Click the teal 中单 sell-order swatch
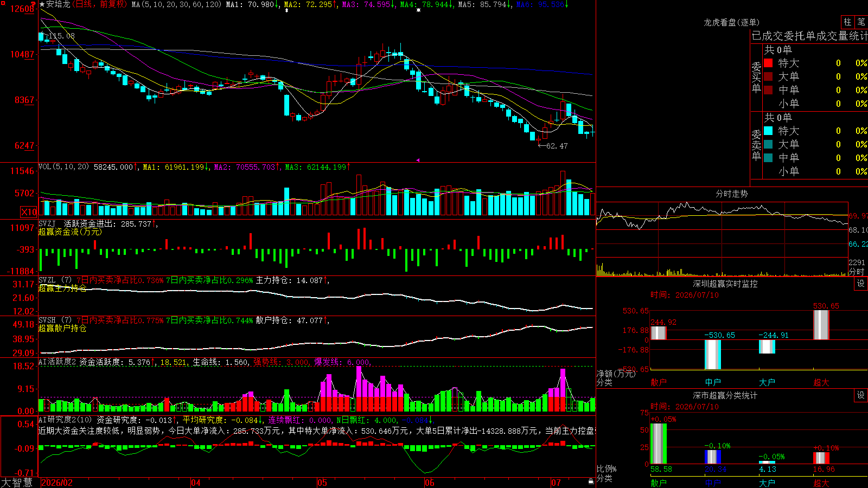The image size is (868, 488). [x=768, y=158]
